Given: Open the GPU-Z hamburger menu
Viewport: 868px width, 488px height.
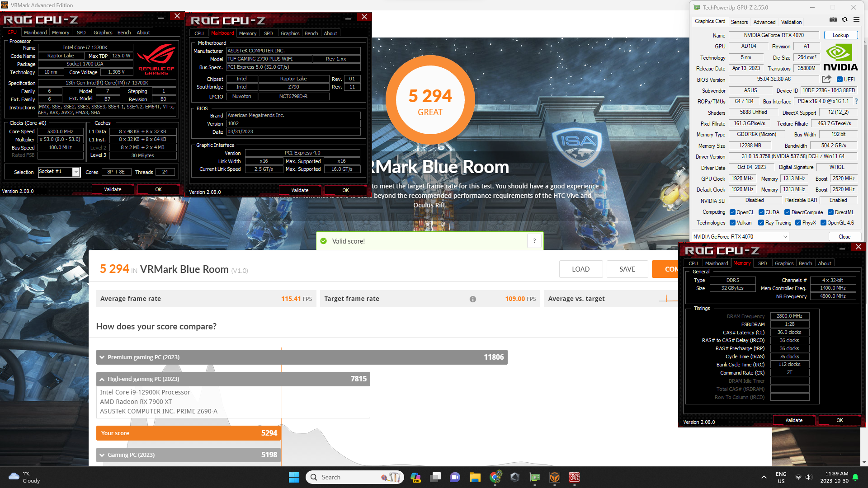Looking at the screenshot, I should point(856,19).
